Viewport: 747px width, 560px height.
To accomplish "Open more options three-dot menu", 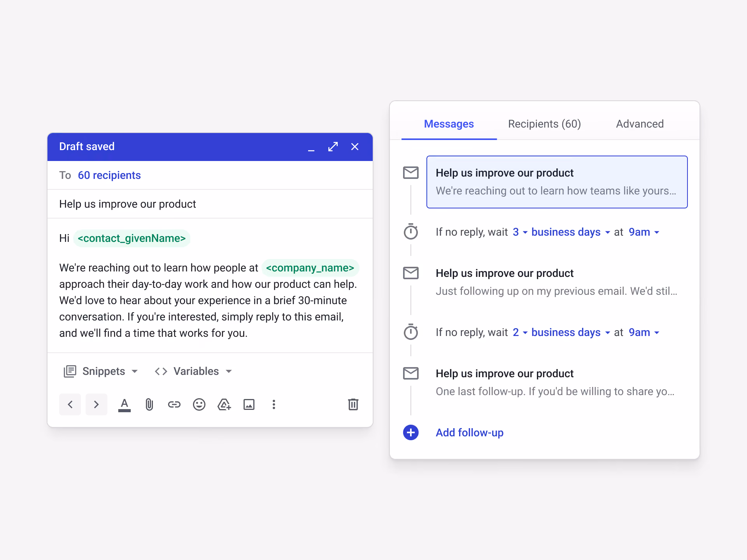I will click(x=274, y=405).
